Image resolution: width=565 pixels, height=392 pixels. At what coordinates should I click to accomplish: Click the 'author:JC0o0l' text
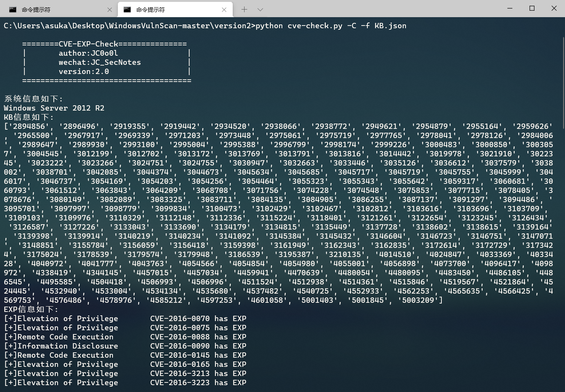pyautogui.click(x=88, y=53)
